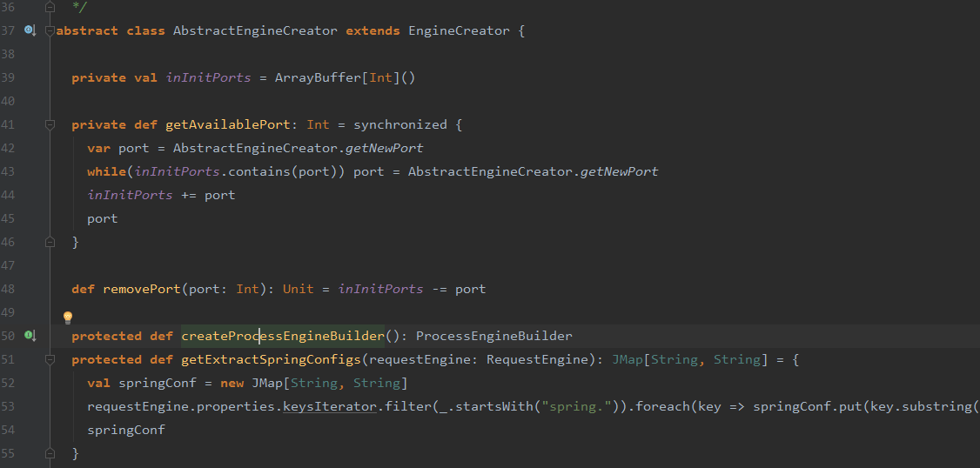This screenshot has height=468, width=980.
Task: Click fold end marker on line 46
Action: (50, 242)
